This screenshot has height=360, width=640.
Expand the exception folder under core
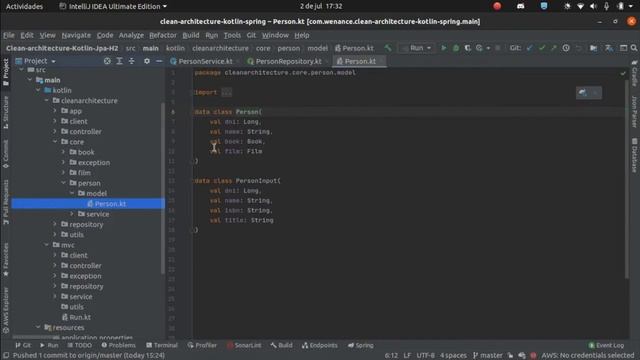[x=63, y=162]
